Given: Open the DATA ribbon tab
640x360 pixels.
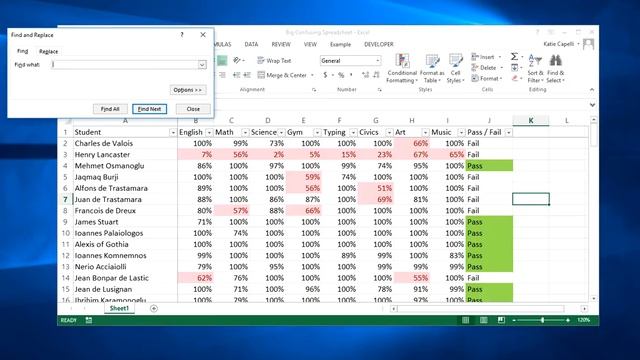Looking at the screenshot, I should tap(251, 44).
